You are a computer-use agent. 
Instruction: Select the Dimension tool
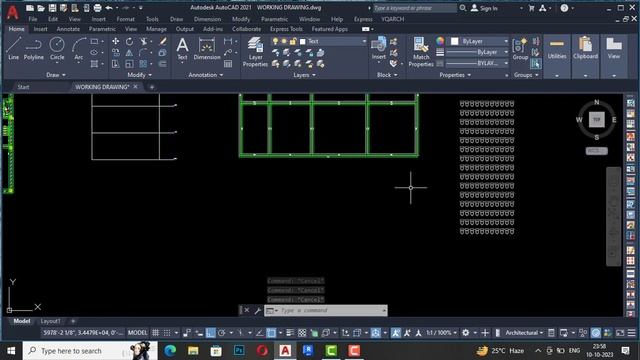[207, 49]
